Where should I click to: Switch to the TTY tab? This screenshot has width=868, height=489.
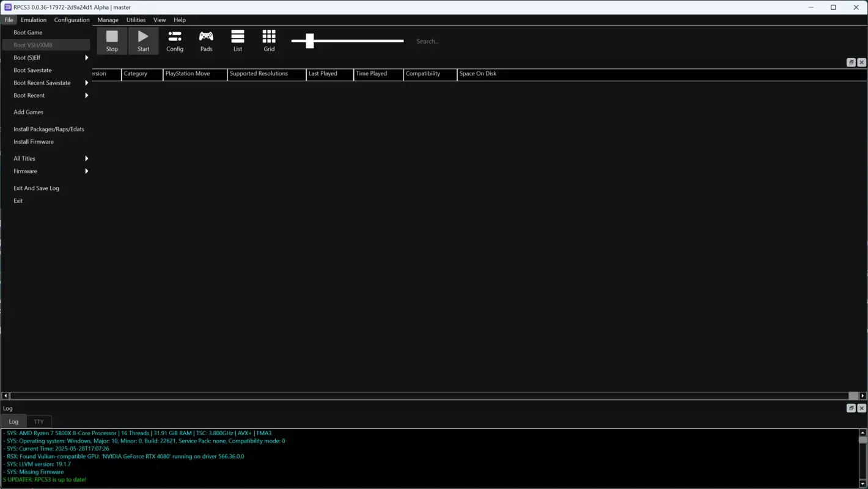pos(39,421)
